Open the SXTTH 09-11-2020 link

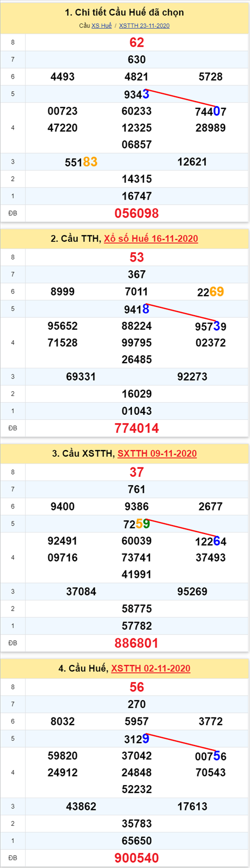[157, 453]
